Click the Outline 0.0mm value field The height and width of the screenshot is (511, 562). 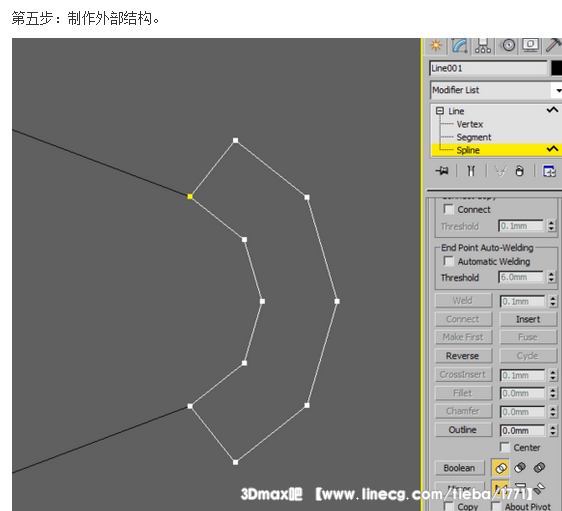(523, 430)
